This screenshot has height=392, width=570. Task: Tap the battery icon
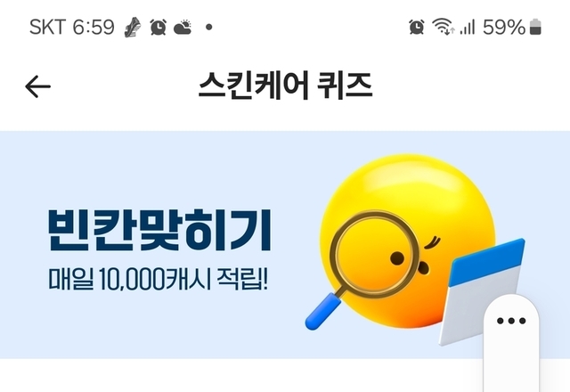point(535,28)
